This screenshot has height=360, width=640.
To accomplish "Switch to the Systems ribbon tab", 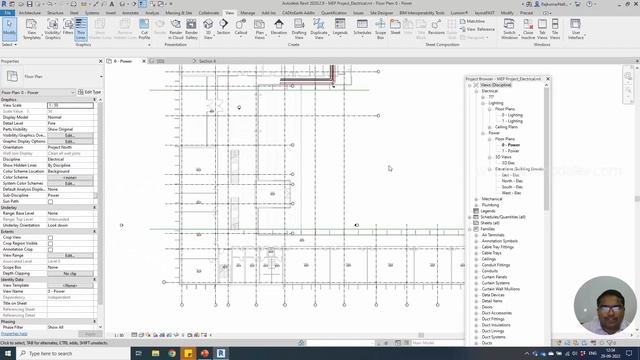I will 92,13.
